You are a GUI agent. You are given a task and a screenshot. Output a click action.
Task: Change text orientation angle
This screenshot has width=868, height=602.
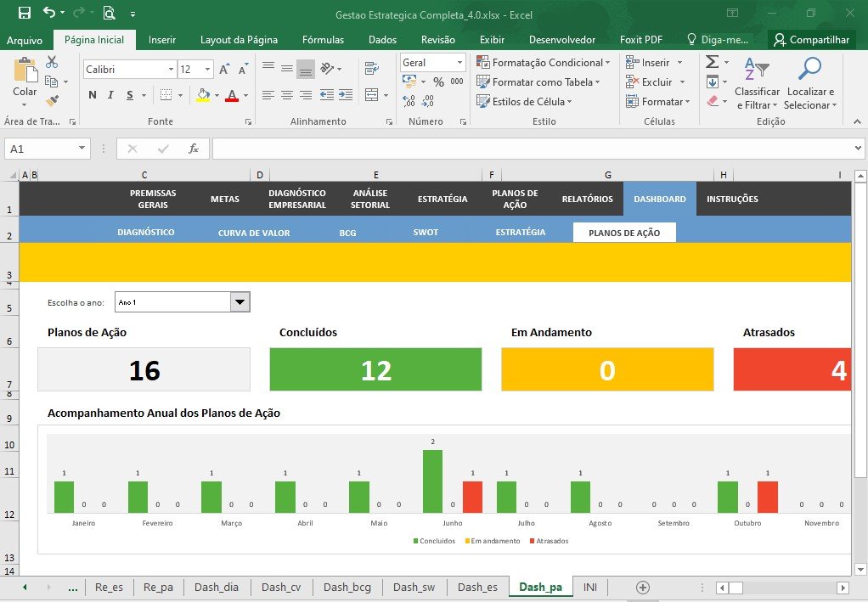327,69
